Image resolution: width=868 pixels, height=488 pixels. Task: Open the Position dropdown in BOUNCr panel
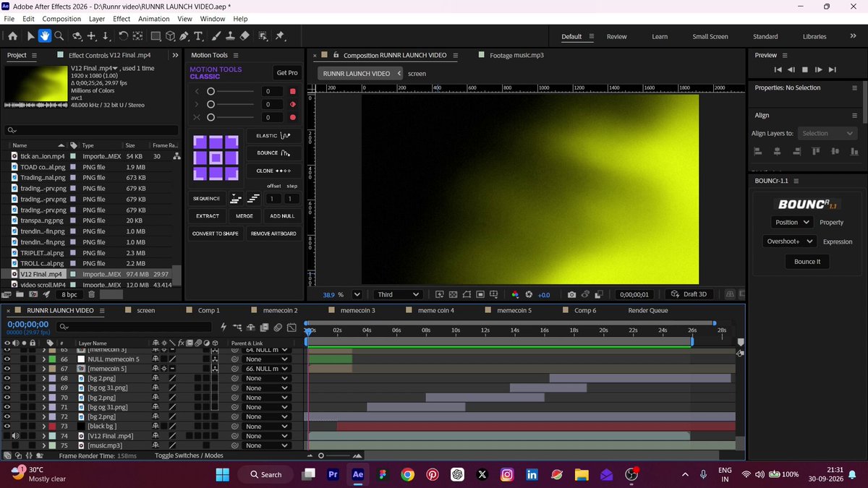click(x=791, y=223)
